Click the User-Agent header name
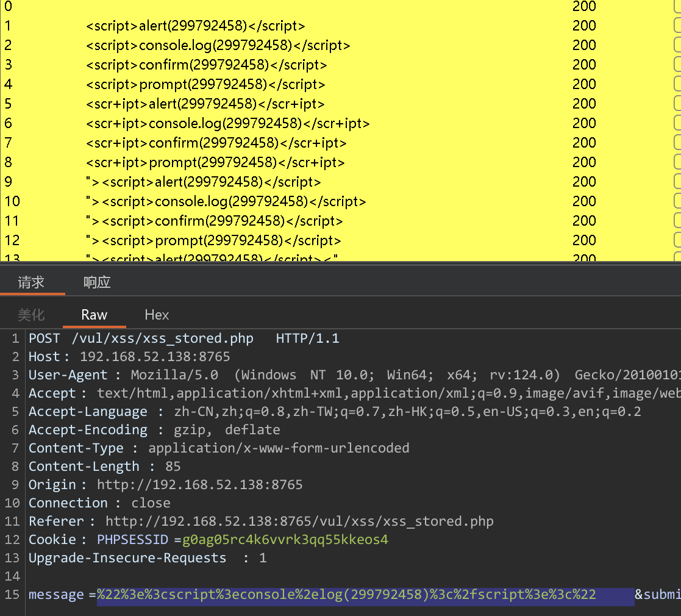681x616 pixels. click(x=68, y=375)
